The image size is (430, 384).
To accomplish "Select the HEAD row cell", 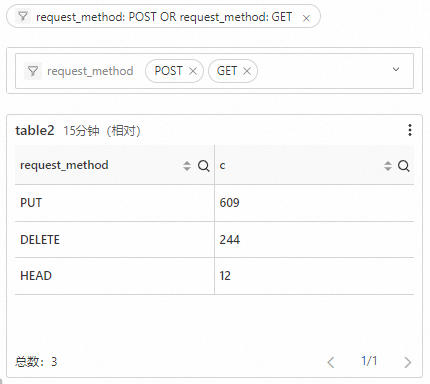I will [114, 276].
